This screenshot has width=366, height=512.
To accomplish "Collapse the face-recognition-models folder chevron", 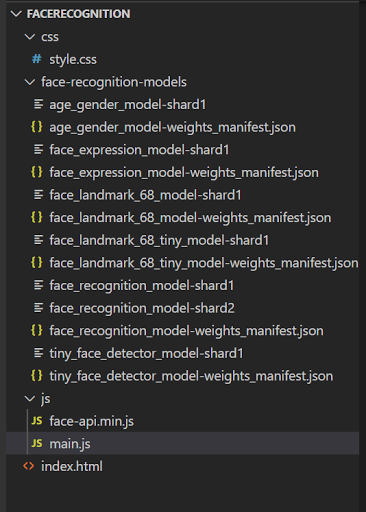I will point(30,82).
